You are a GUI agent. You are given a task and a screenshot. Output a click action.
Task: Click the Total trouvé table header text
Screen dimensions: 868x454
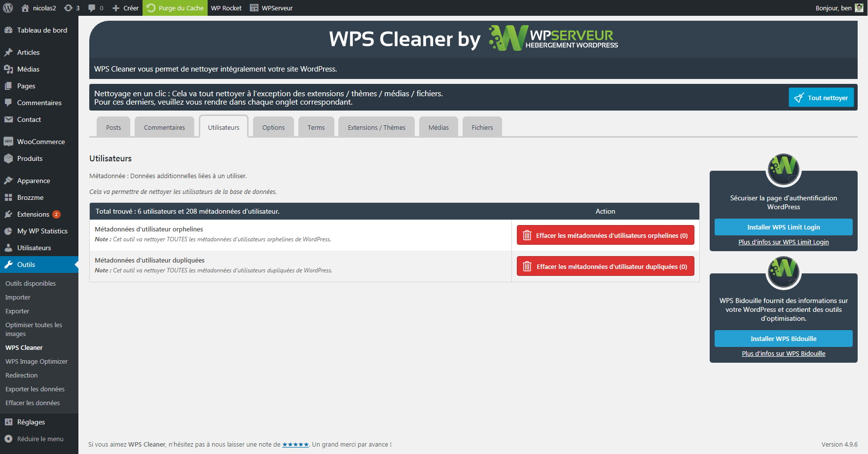pos(187,211)
